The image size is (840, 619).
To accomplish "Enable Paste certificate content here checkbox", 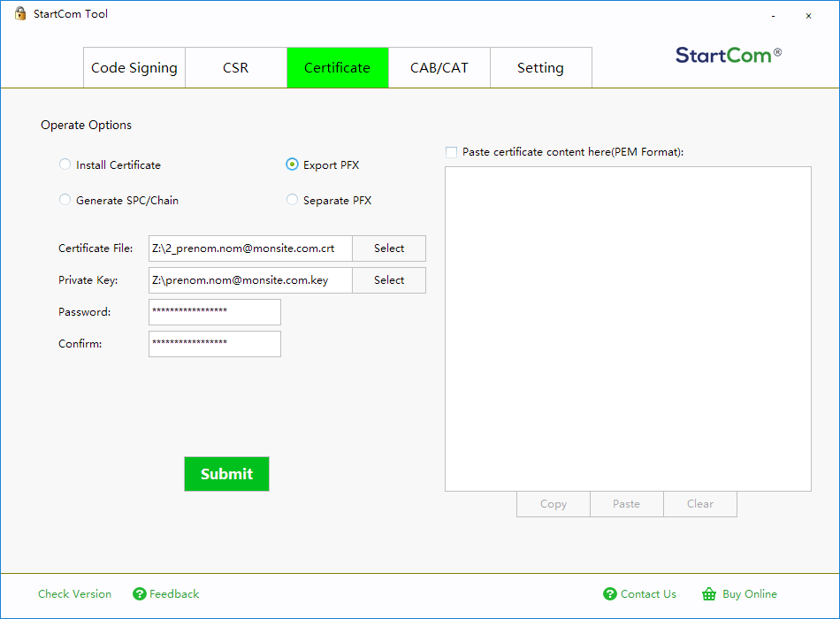I will (452, 152).
